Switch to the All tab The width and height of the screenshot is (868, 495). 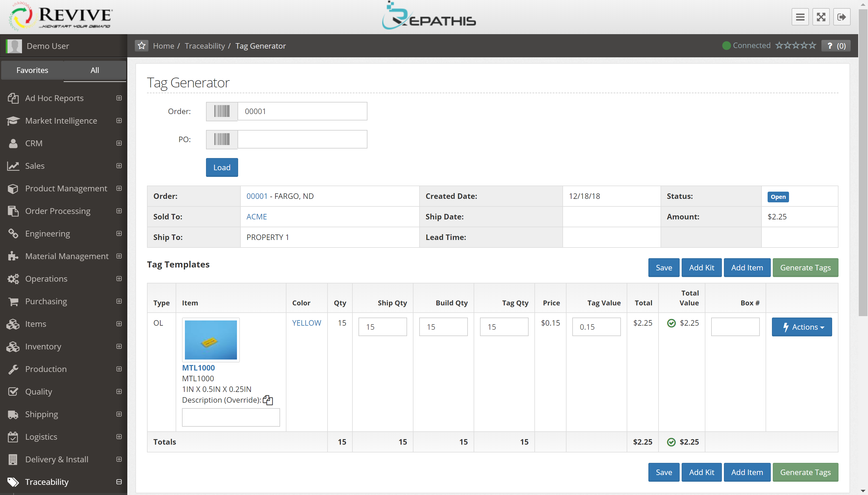(x=95, y=70)
